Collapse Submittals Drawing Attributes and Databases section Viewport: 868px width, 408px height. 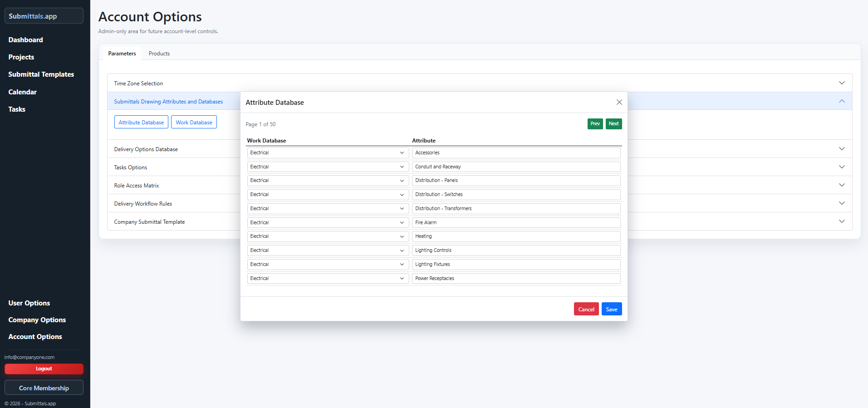coord(841,101)
